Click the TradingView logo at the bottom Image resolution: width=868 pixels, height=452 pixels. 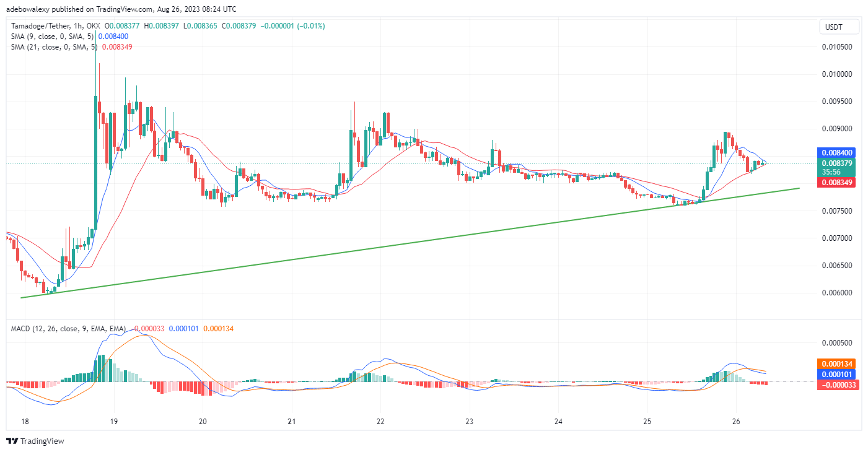(35, 441)
